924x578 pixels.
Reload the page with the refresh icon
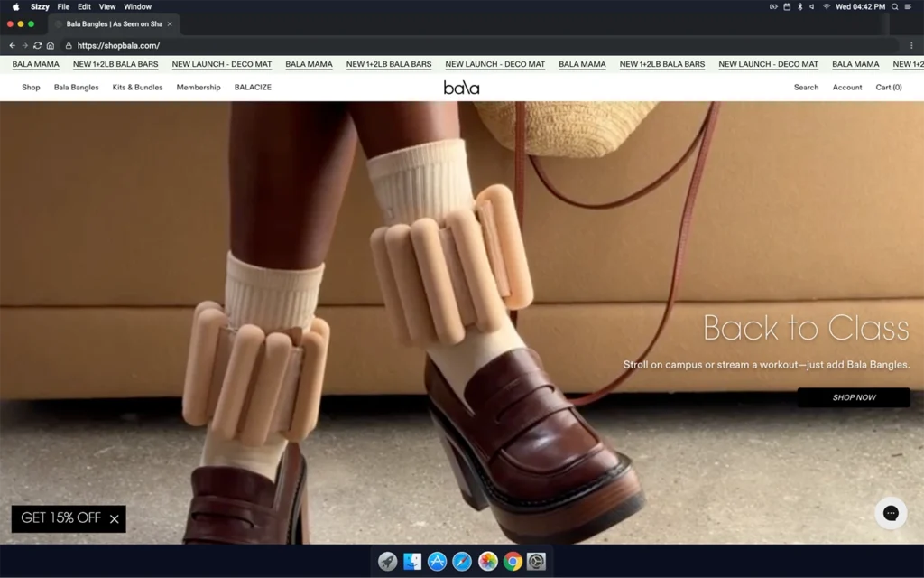click(38, 45)
